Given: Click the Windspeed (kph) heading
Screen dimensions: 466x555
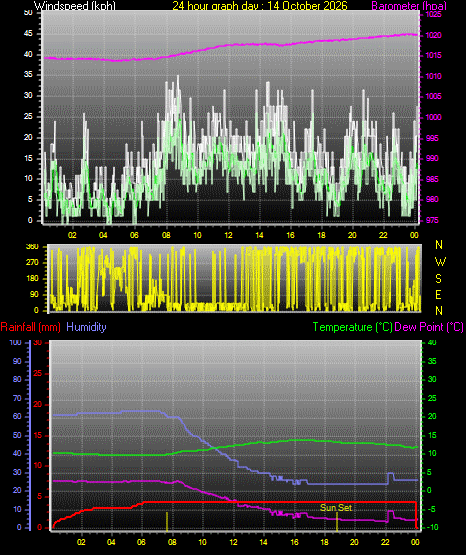Looking at the screenshot, I should (x=75, y=6).
